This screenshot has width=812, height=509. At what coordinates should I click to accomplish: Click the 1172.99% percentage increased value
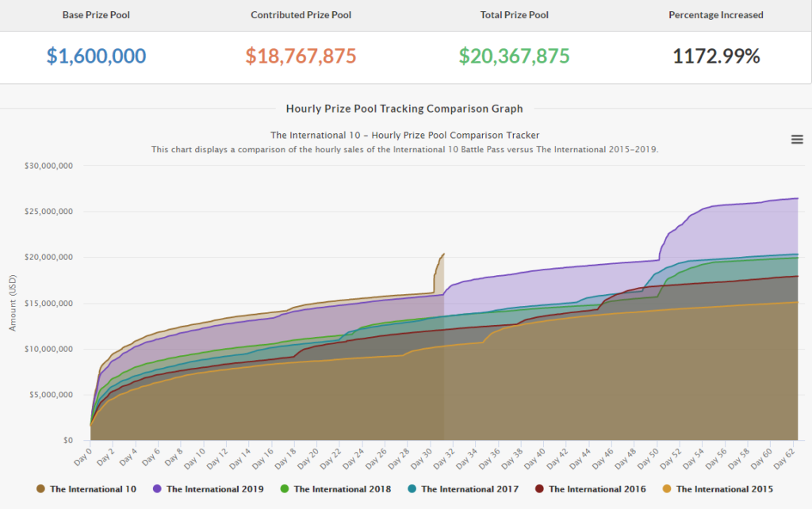(x=716, y=56)
